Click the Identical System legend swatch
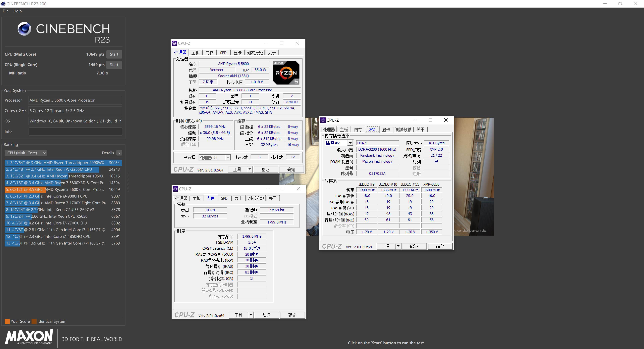 coord(34,321)
